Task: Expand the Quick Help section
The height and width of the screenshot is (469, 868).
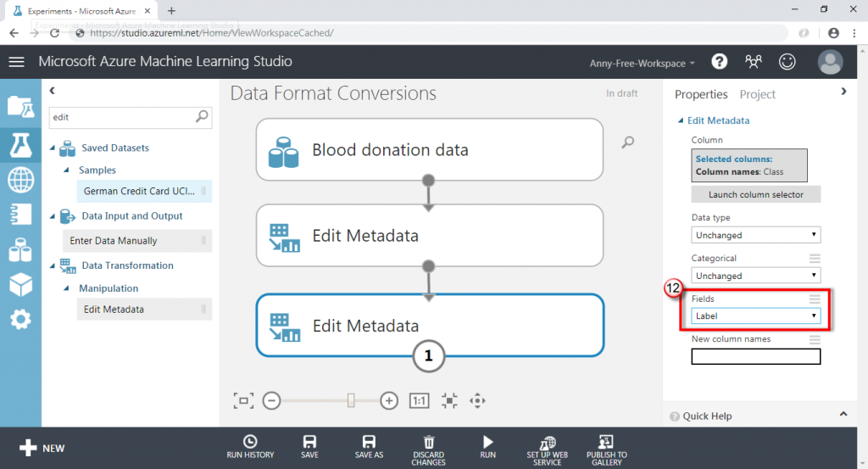Action: pos(843,414)
